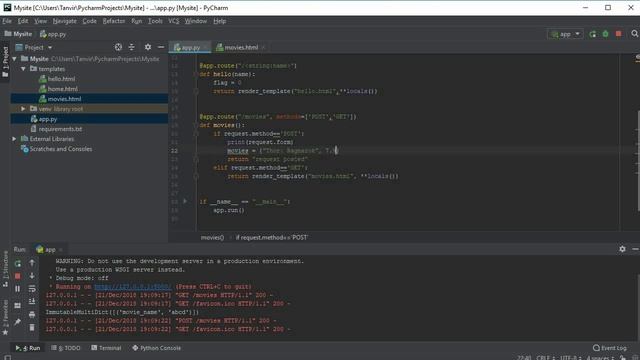Stop the process in the Run panel
The height and width of the screenshot is (360, 640).
(18, 276)
